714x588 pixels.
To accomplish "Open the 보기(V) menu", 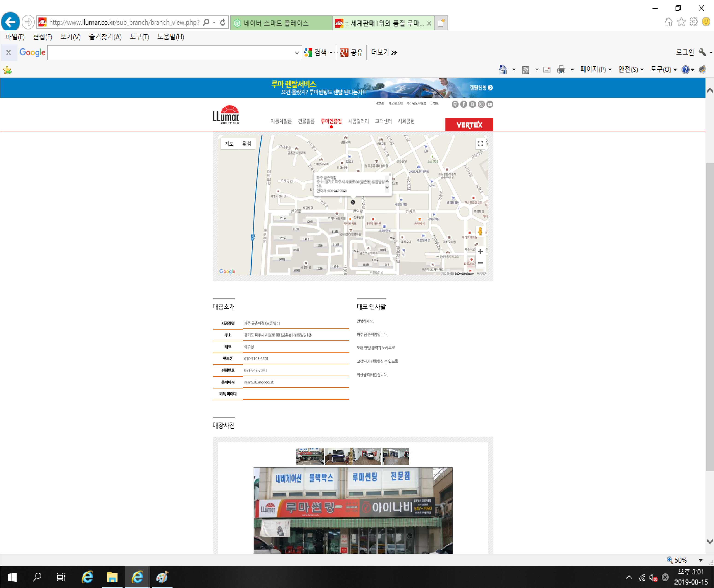I will coord(70,37).
